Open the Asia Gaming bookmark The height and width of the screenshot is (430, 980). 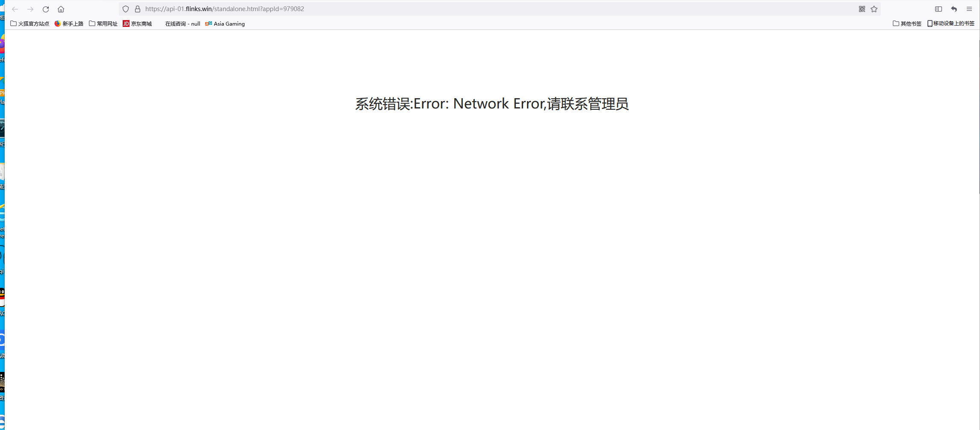point(225,23)
